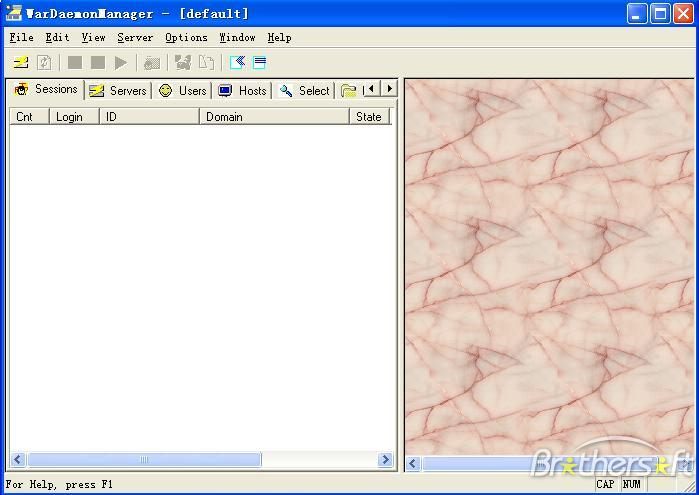Maximize the WarDaemonManager window
This screenshot has width=699, height=495.
click(x=660, y=13)
